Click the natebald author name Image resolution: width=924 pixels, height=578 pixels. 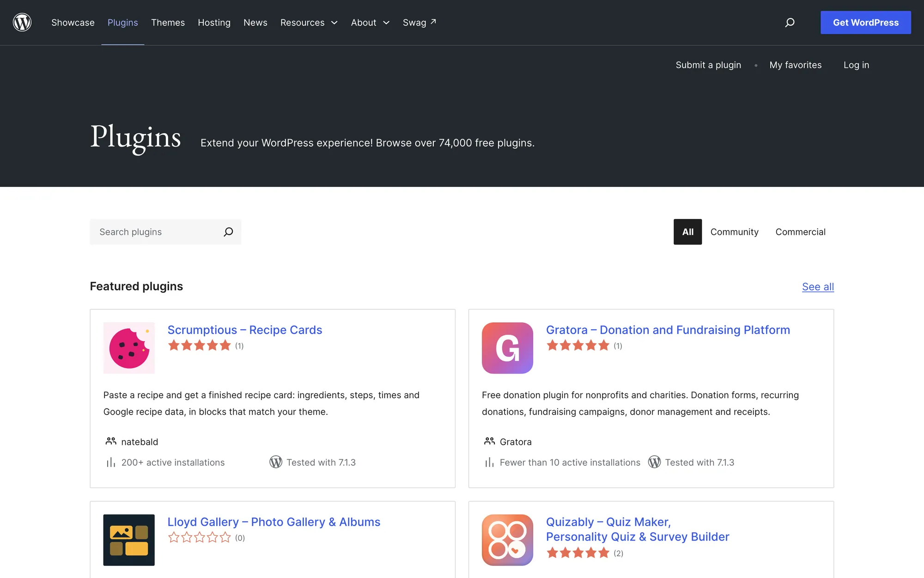(x=140, y=442)
